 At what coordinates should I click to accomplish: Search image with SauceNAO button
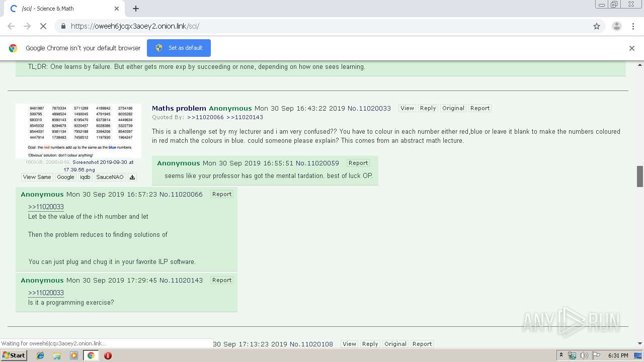tap(110, 177)
